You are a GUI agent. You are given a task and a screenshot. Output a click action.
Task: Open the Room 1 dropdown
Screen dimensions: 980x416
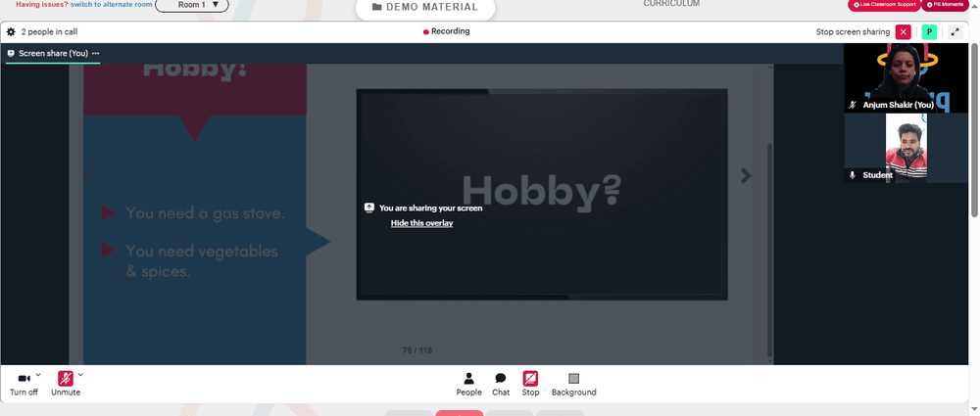[x=192, y=5]
